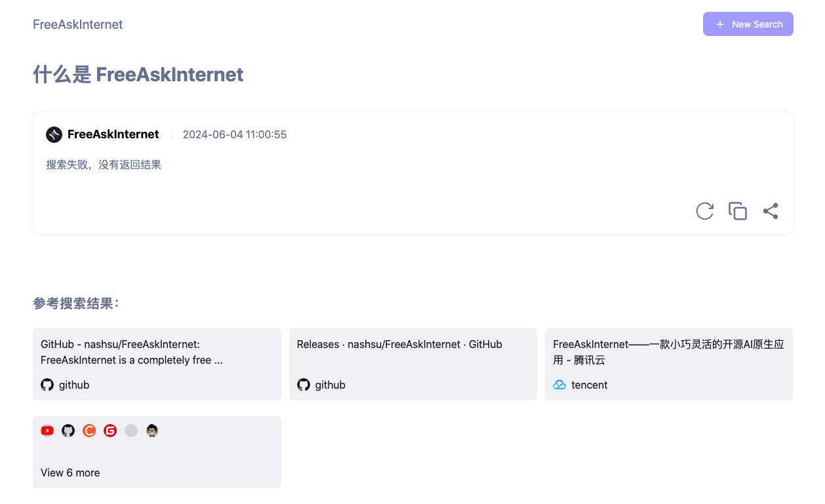Click the plus icon in New Search

[720, 24]
